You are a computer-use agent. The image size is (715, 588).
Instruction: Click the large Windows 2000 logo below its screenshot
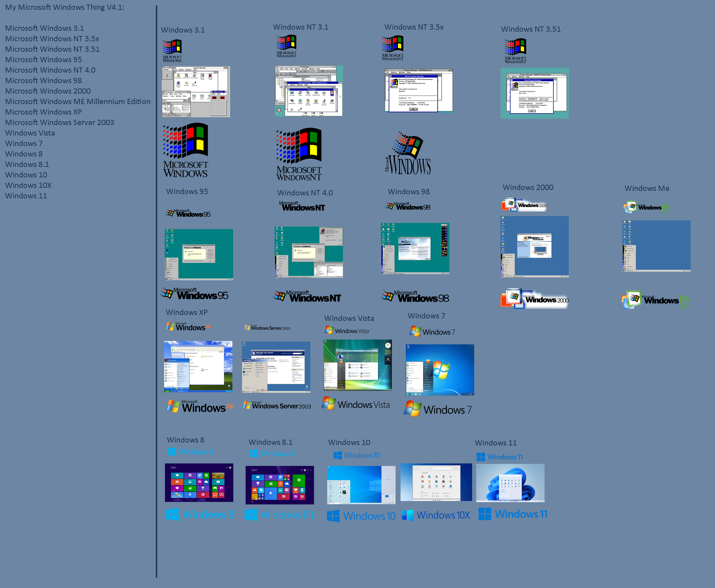pos(534,299)
